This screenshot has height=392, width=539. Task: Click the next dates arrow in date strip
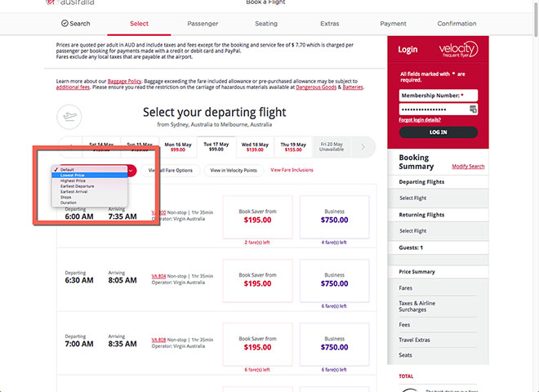[x=363, y=147]
